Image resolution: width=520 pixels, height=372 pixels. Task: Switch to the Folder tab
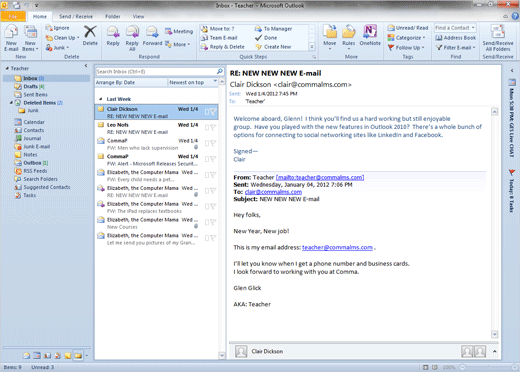click(113, 16)
